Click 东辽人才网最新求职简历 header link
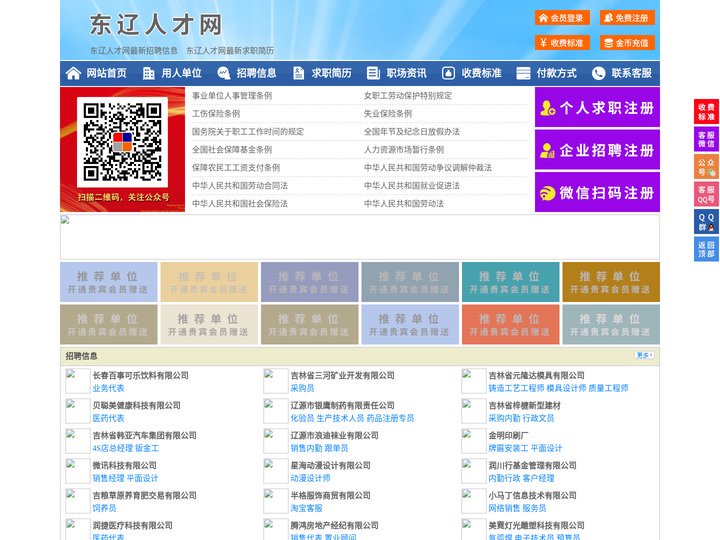720x540 pixels. 230,51
